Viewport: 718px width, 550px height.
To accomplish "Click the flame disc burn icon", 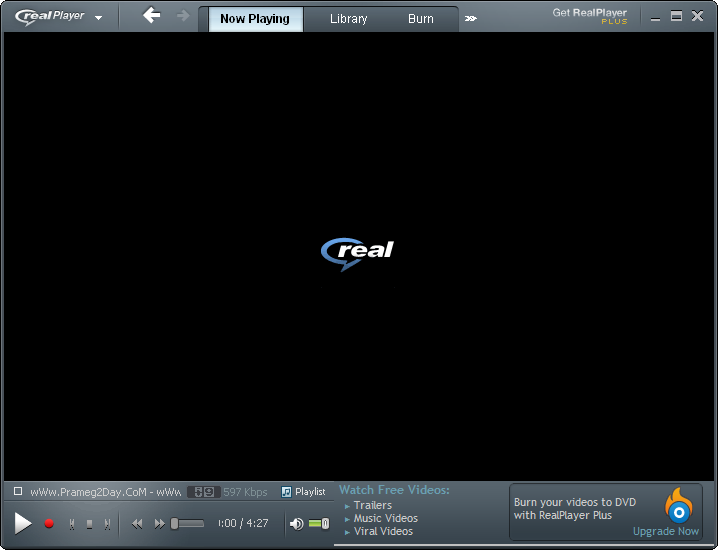I will 679,505.
